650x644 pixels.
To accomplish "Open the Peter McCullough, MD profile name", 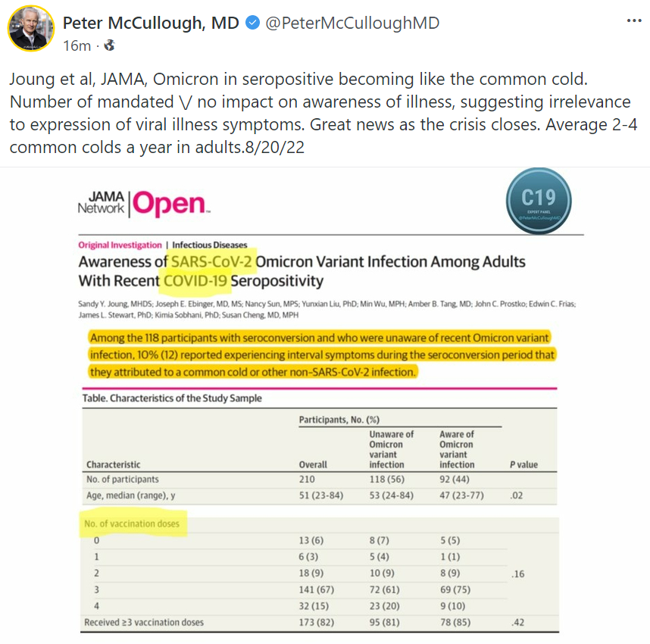I will point(151,23).
